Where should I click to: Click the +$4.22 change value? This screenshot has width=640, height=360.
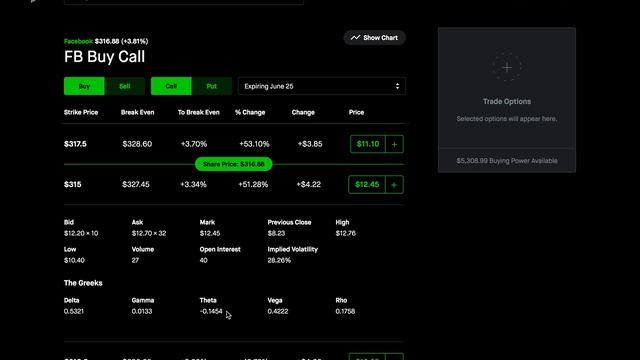(309, 184)
